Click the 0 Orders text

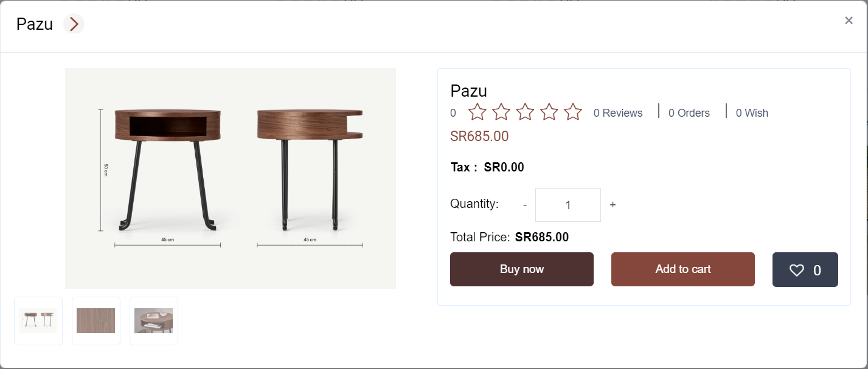point(689,113)
